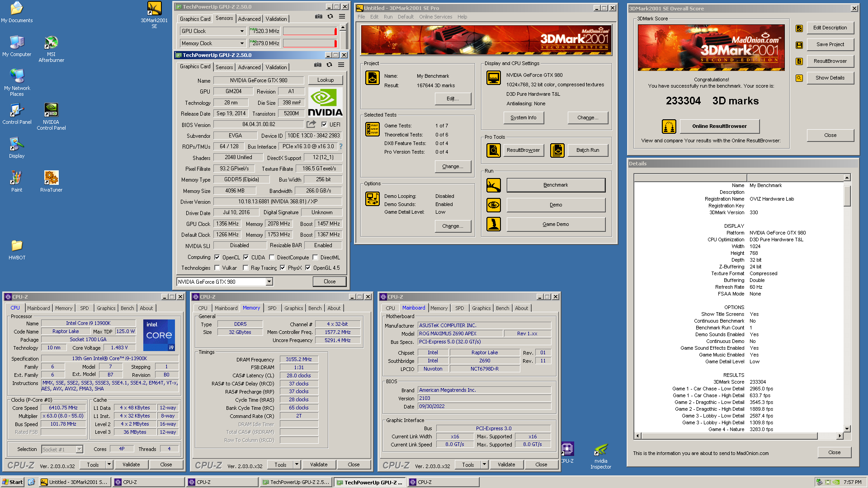The width and height of the screenshot is (868, 488).
Task: Click BIOS share/export icon in GPU-Z
Action: [x=311, y=124]
